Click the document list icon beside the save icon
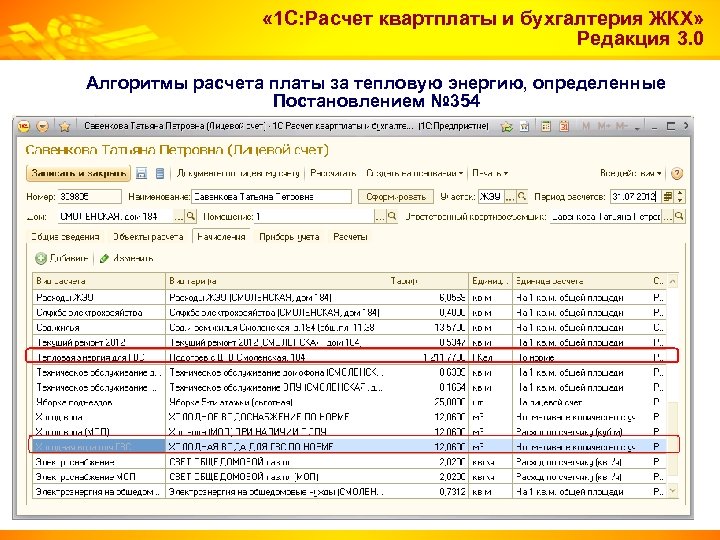This screenshot has height=540, width=720. pyautogui.click(x=160, y=173)
